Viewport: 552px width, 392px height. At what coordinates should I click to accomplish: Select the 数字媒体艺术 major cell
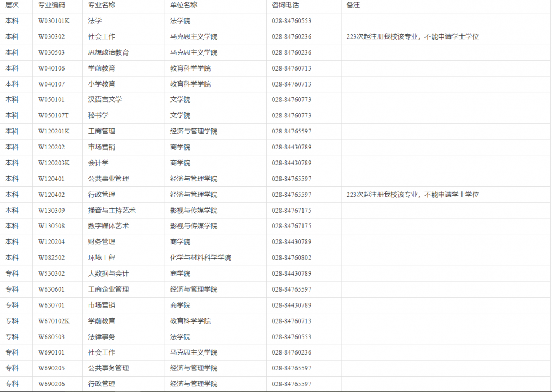click(108, 226)
